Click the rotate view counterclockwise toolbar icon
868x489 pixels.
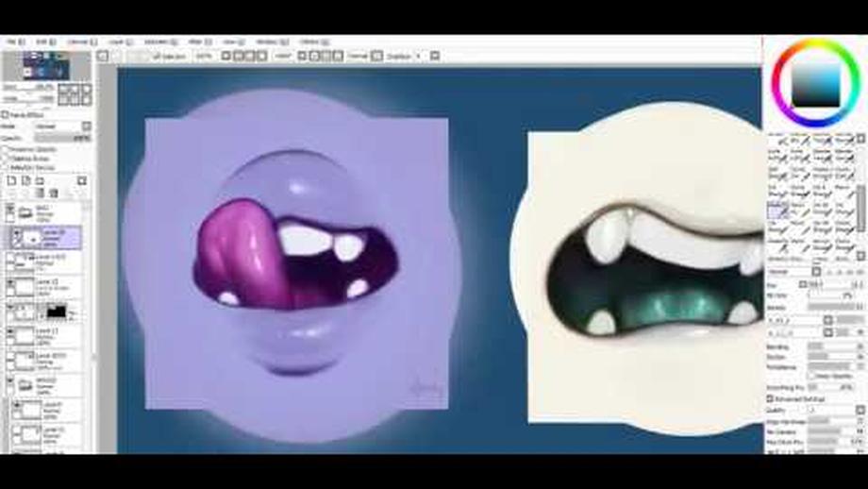[304, 56]
